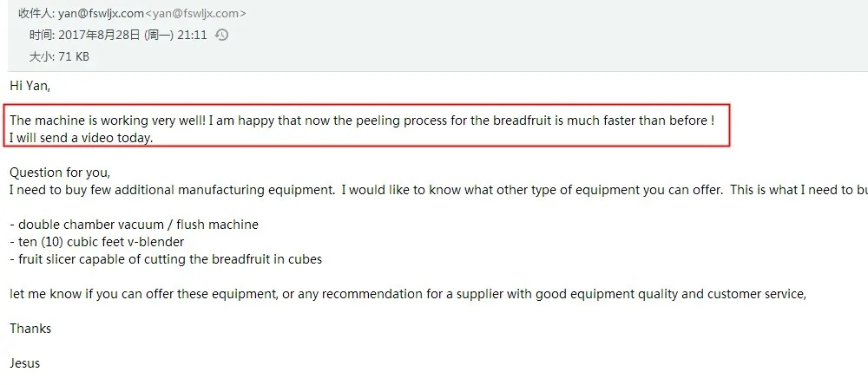Click the 21:11 send time
868x385 pixels.
pos(194,36)
